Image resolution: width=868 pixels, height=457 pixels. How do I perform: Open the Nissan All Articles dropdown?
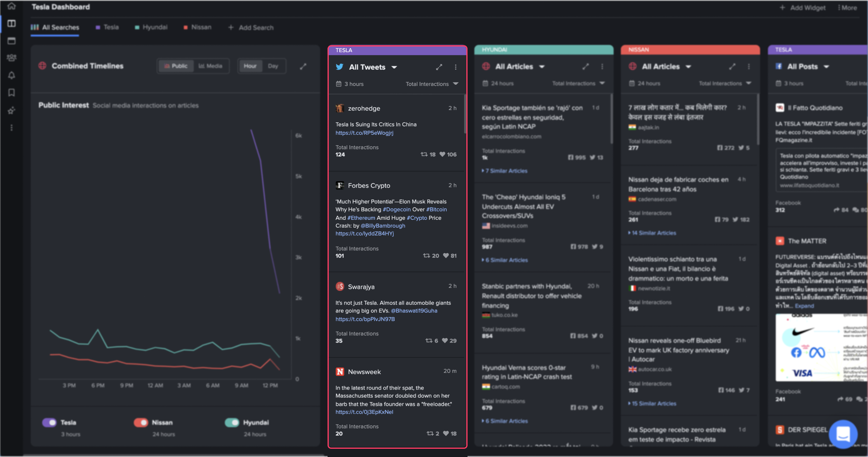667,67
